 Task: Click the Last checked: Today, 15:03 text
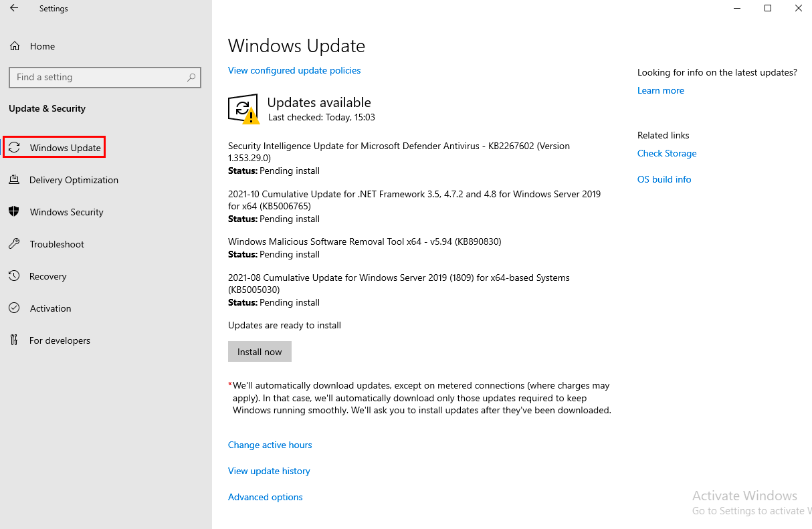coord(322,117)
